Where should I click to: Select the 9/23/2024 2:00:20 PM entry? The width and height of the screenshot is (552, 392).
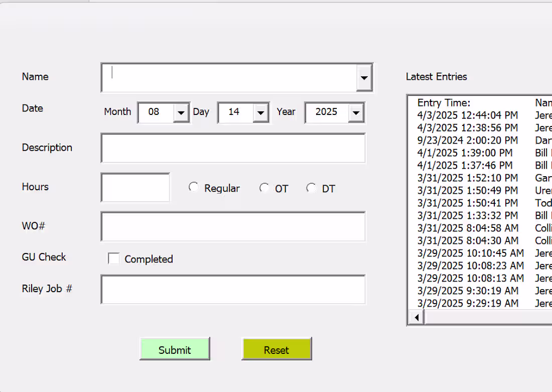point(467,140)
